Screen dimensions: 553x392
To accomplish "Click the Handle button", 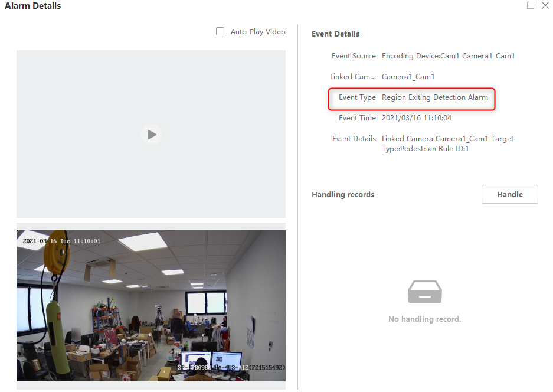I will point(509,194).
